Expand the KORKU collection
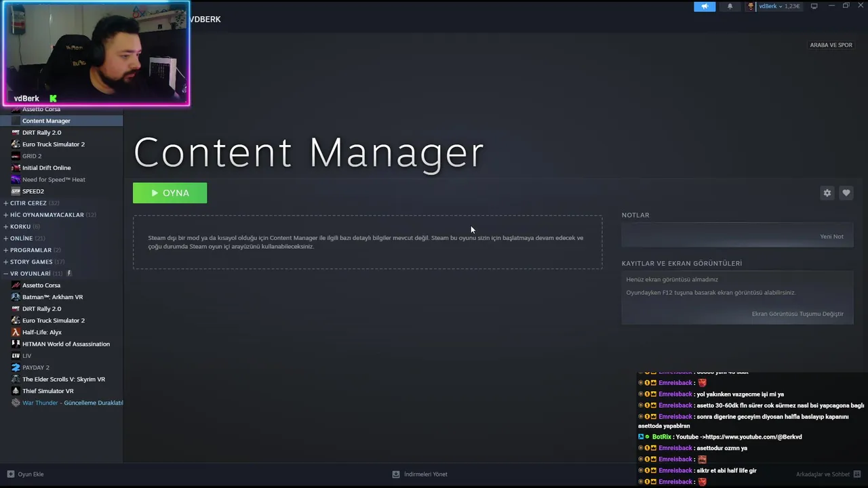 (x=22, y=226)
